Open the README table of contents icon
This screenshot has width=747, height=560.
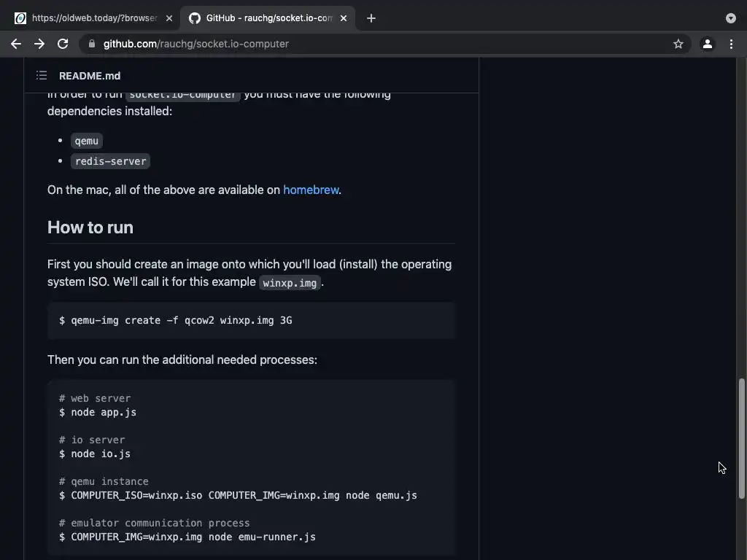point(42,75)
